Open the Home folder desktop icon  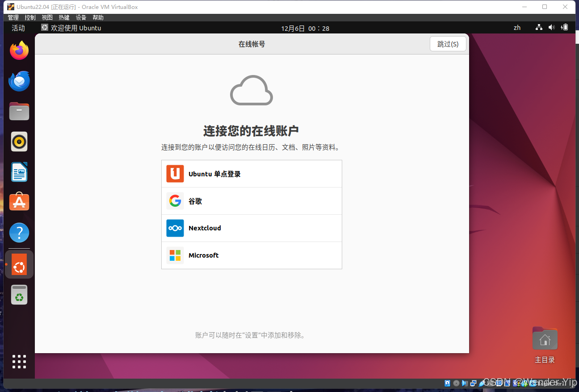pos(545,339)
